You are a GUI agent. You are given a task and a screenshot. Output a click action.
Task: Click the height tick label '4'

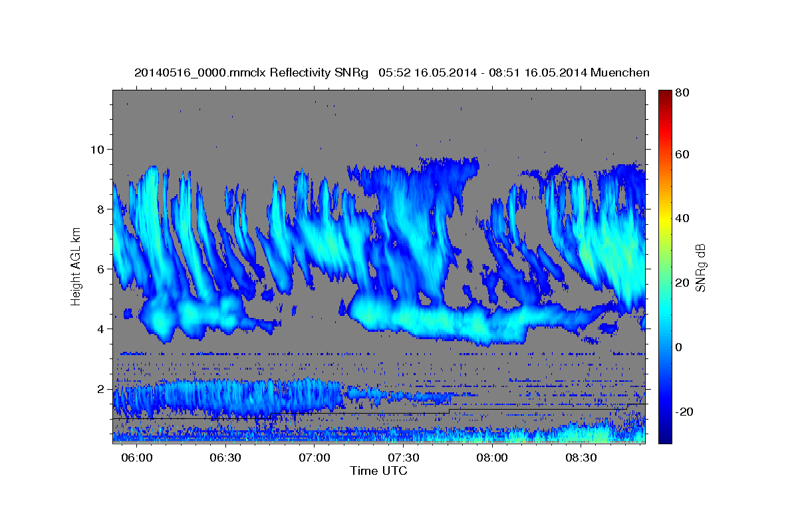102,329
